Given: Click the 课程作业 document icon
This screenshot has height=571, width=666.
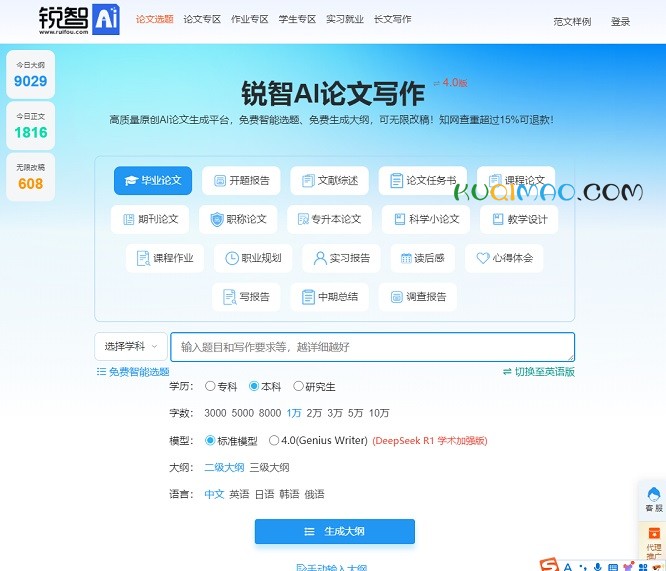Looking at the screenshot, I should click(143, 258).
